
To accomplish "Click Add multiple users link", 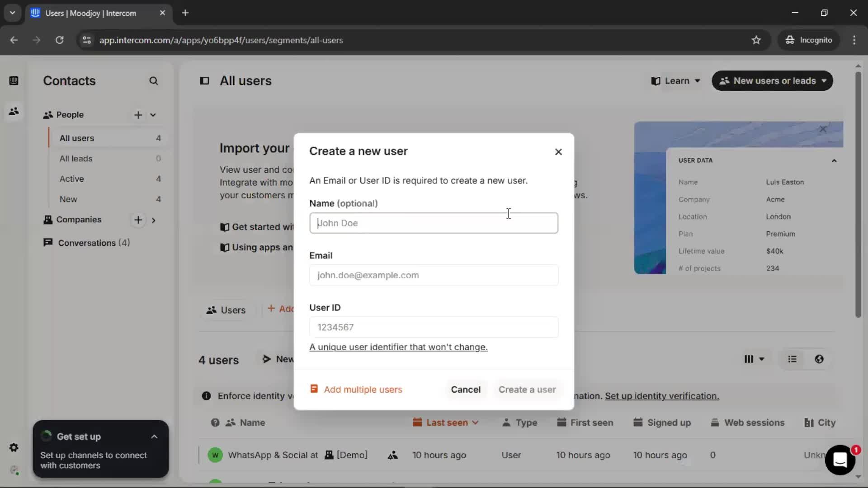I will pos(356,389).
